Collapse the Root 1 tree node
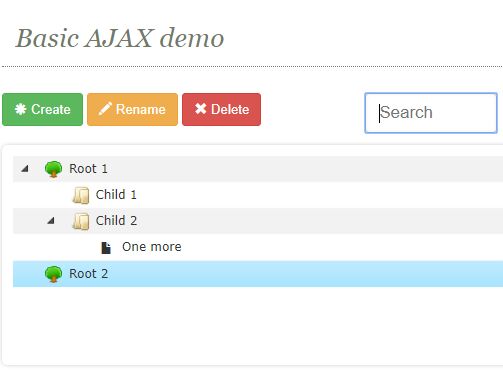 click(x=25, y=169)
